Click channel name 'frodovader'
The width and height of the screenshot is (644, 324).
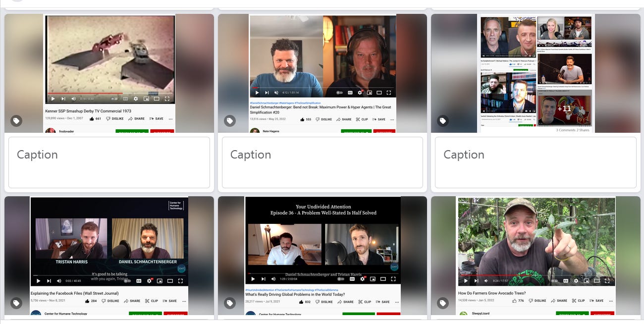coord(66,132)
